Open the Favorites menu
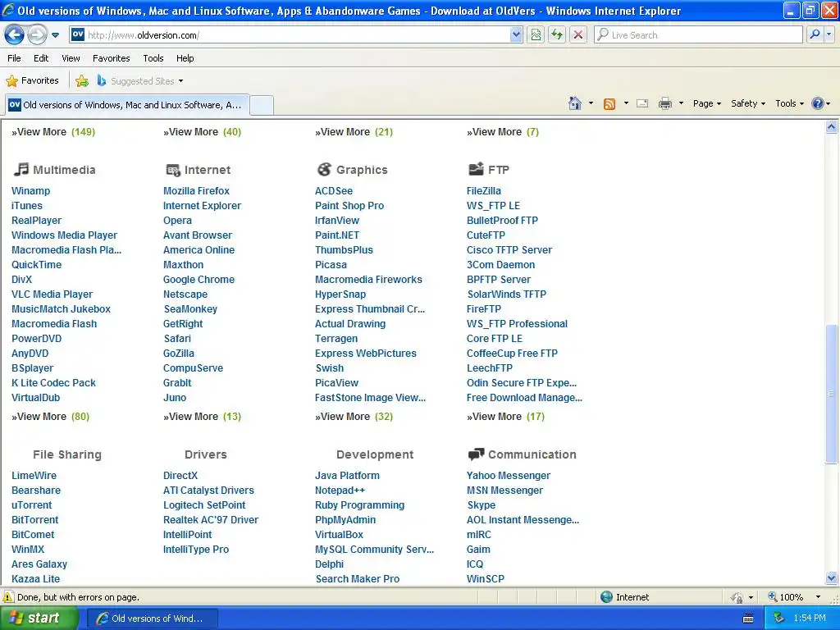 [111, 58]
